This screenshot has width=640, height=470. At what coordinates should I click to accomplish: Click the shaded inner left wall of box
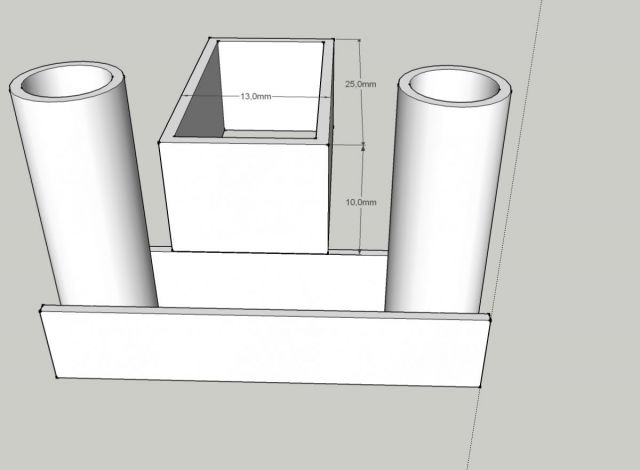point(196,98)
